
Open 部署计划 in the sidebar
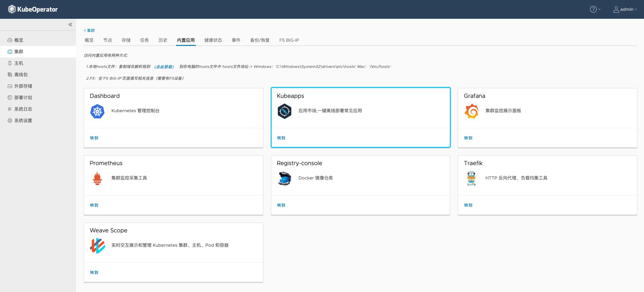tap(38, 98)
